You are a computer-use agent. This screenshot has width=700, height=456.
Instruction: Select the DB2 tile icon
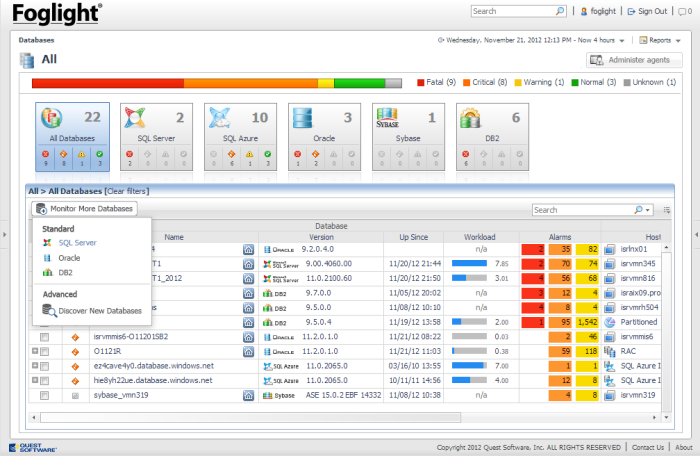471,118
